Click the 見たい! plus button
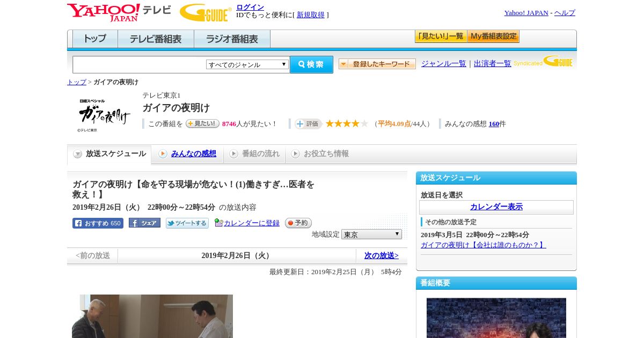644x338 pixels. (202, 123)
